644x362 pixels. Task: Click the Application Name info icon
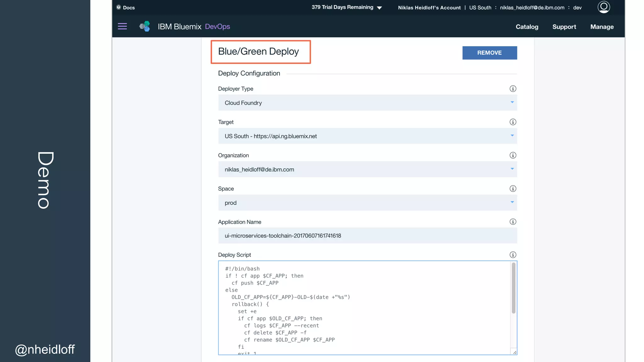coord(513,222)
